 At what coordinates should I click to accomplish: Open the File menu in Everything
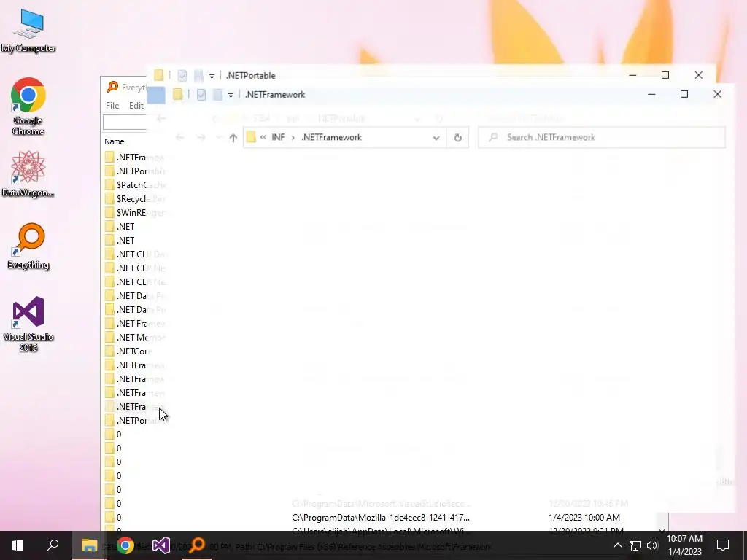pos(112,106)
